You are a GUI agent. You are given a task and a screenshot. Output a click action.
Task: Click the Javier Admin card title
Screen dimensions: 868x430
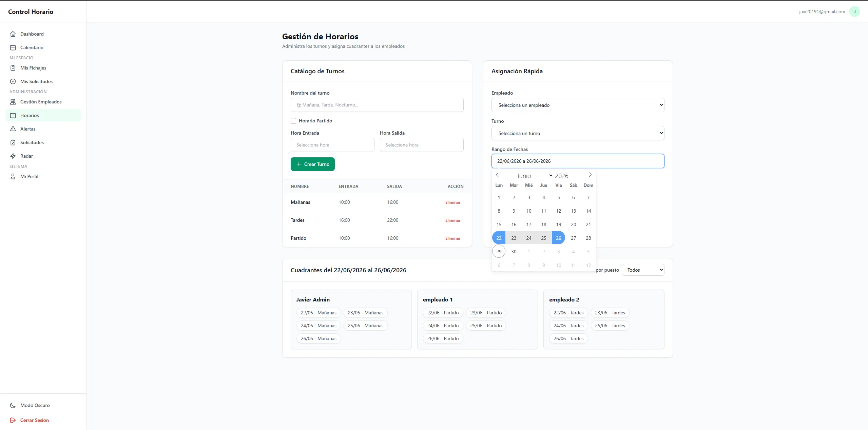[313, 299]
